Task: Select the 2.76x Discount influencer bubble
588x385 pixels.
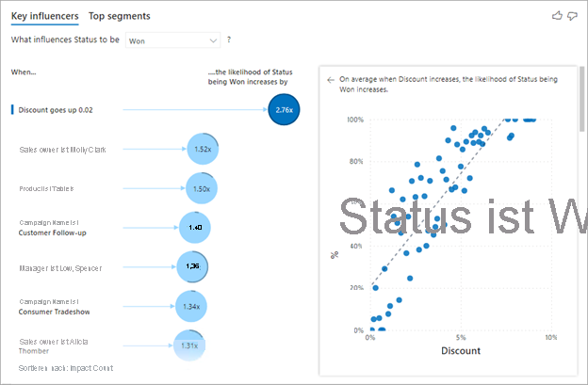Action: click(284, 110)
